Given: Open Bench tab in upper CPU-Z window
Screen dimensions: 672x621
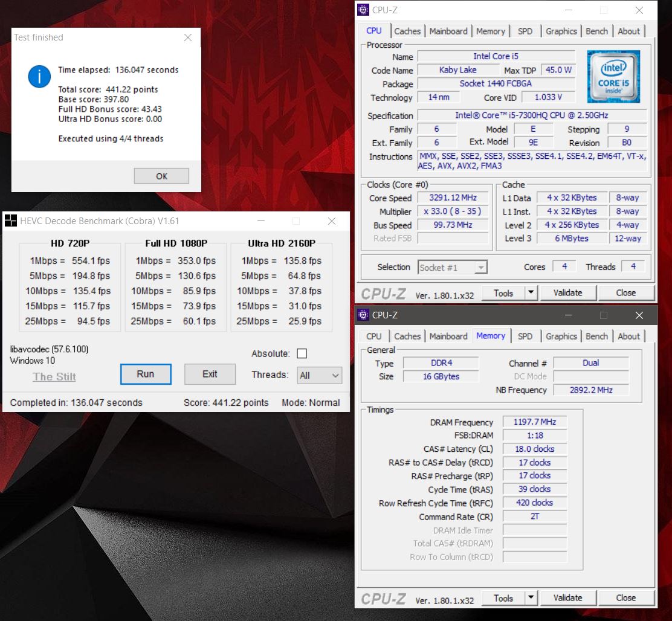Looking at the screenshot, I should pyautogui.click(x=596, y=31).
